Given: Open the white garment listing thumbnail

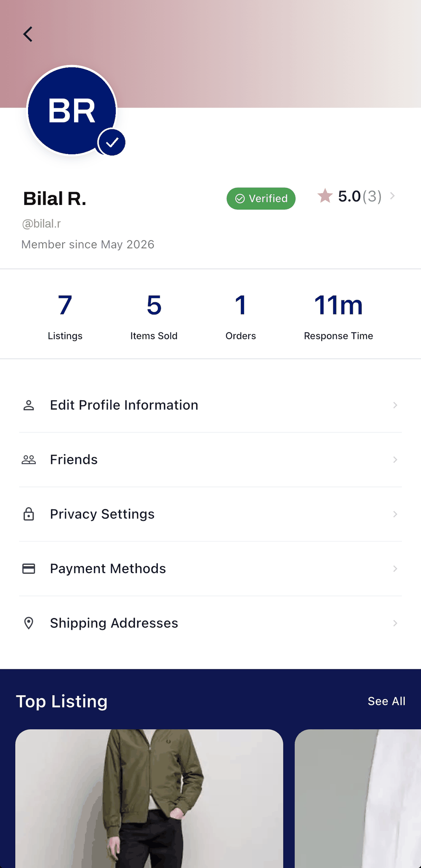Looking at the screenshot, I should [358, 799].
